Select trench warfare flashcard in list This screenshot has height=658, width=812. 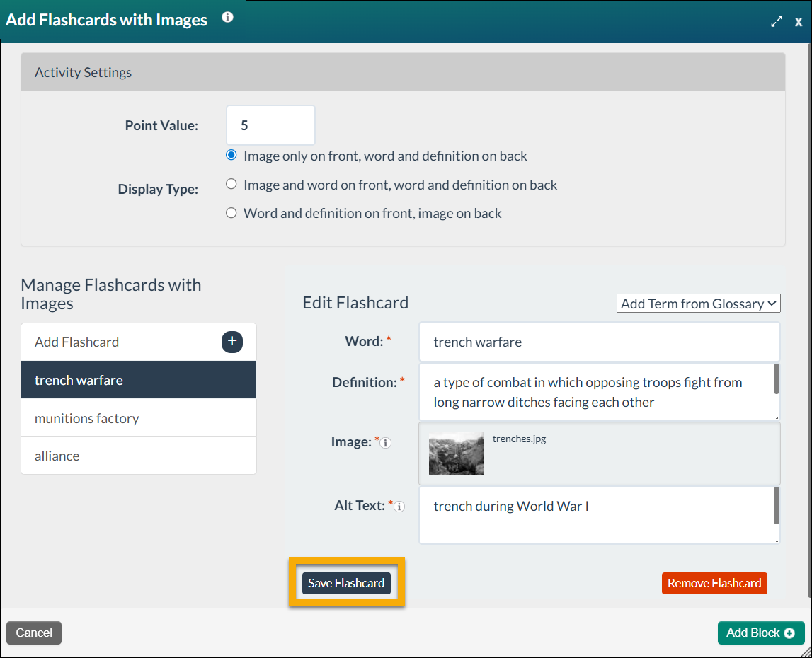click(139, 380)
